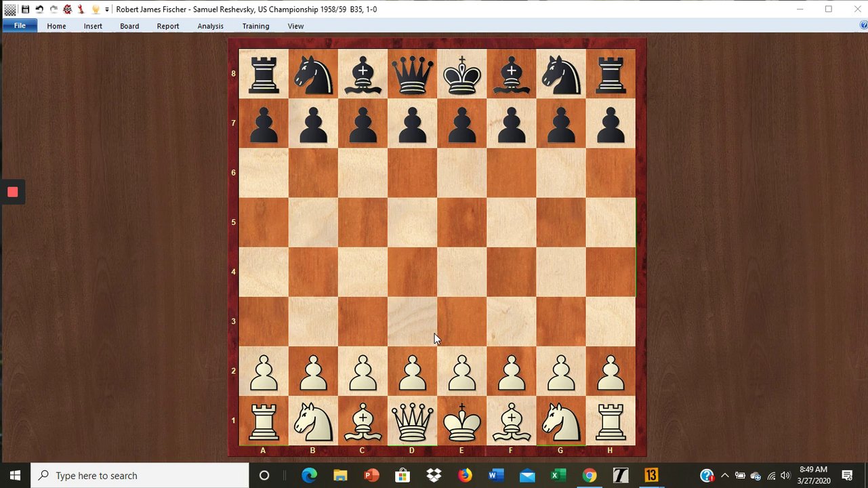Select the View tab
The image size is (868, 488).
[x=295, y=26]
